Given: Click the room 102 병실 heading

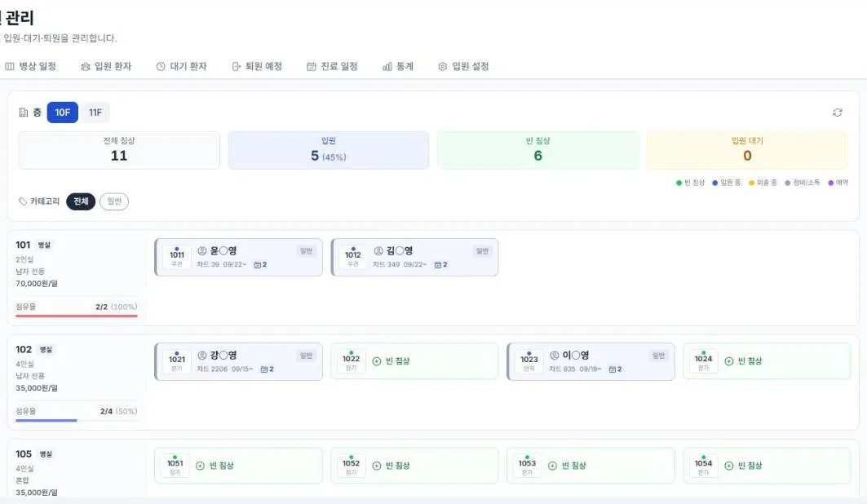Looking at the screenshot, I should (34, 349).
